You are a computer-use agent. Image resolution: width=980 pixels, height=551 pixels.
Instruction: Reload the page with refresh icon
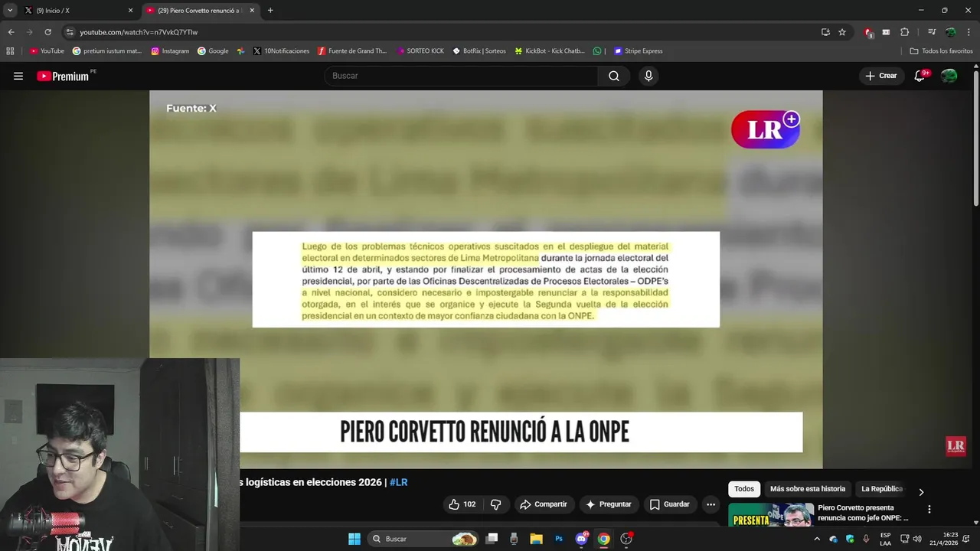click(47, 32)
